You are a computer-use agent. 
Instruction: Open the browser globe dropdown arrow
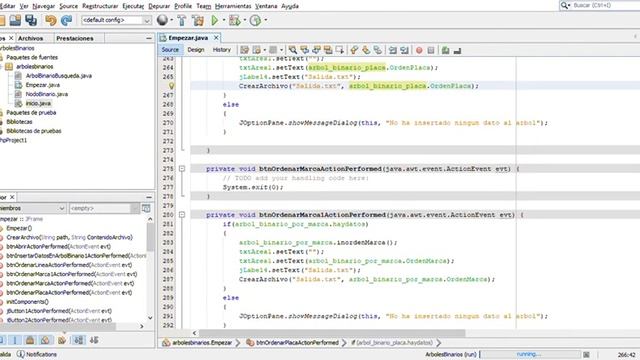coord(171,20)
